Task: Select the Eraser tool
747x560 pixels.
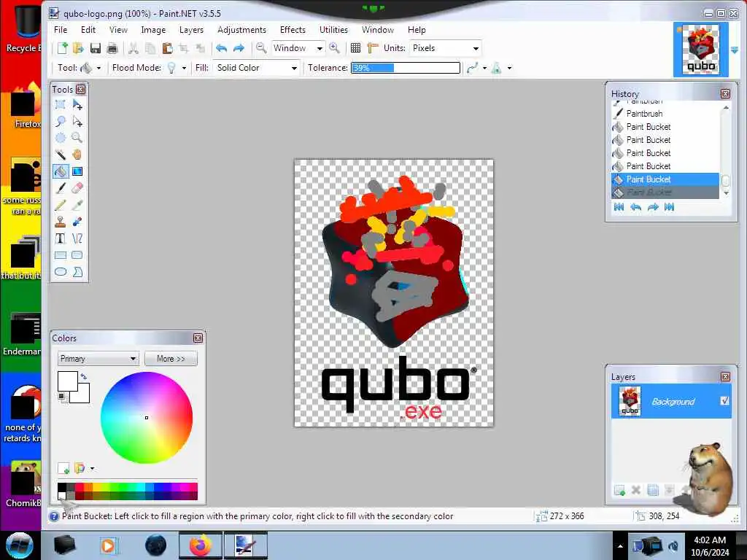Action: (77, 188)
